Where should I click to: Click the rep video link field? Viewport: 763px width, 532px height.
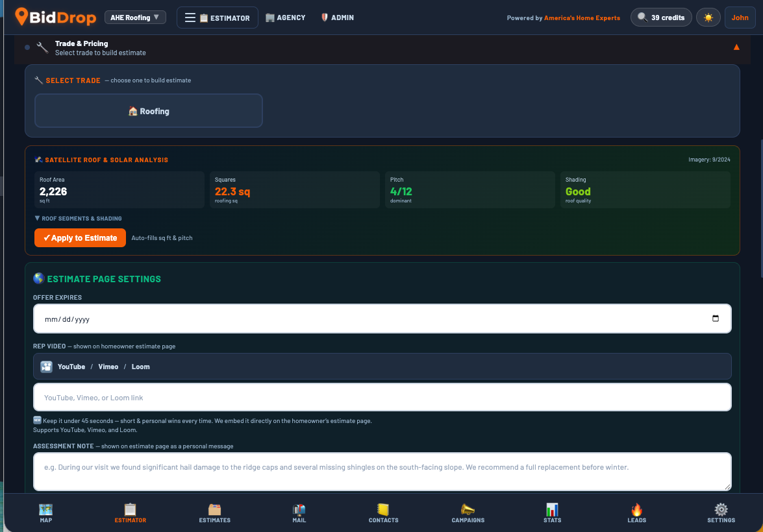coord(382,397)
